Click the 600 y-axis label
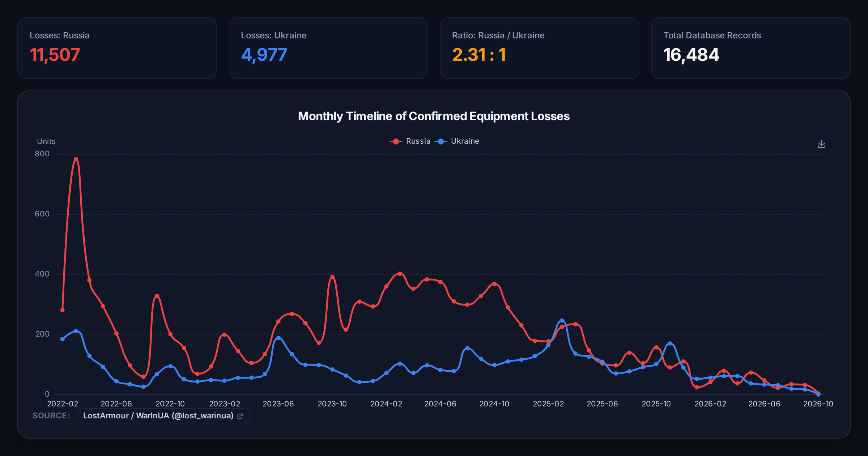 click(42, 214)
